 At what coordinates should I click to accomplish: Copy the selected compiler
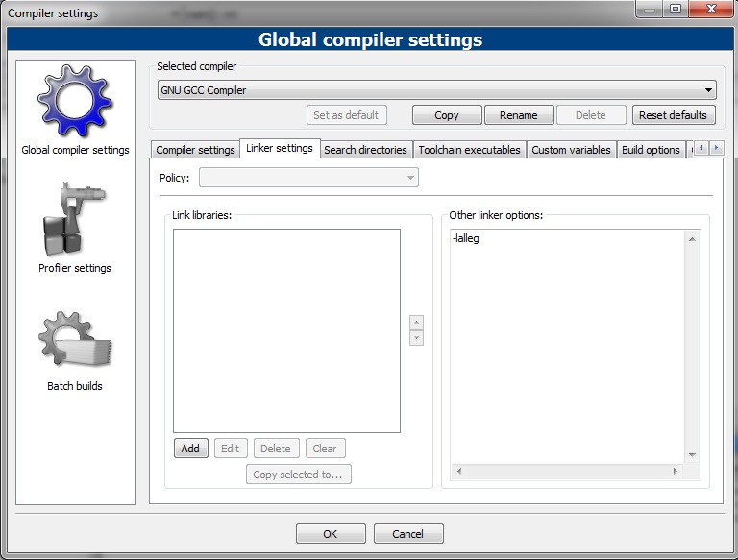pos(447,115)
